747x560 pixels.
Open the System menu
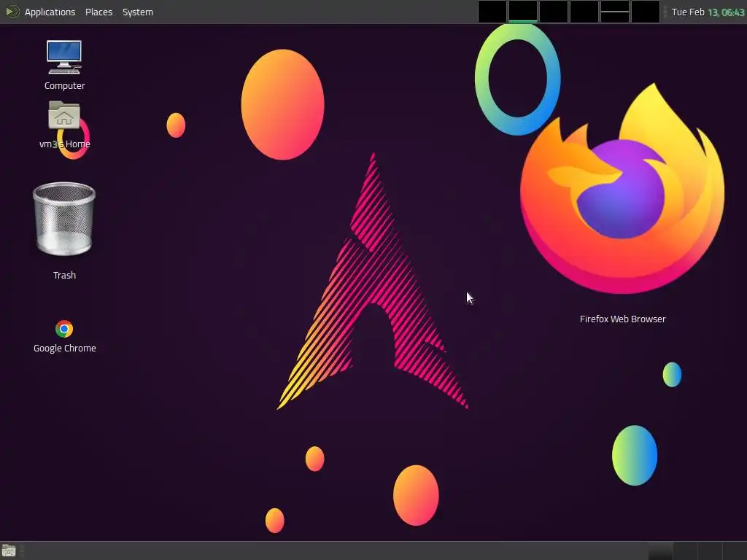click(138, 12)
